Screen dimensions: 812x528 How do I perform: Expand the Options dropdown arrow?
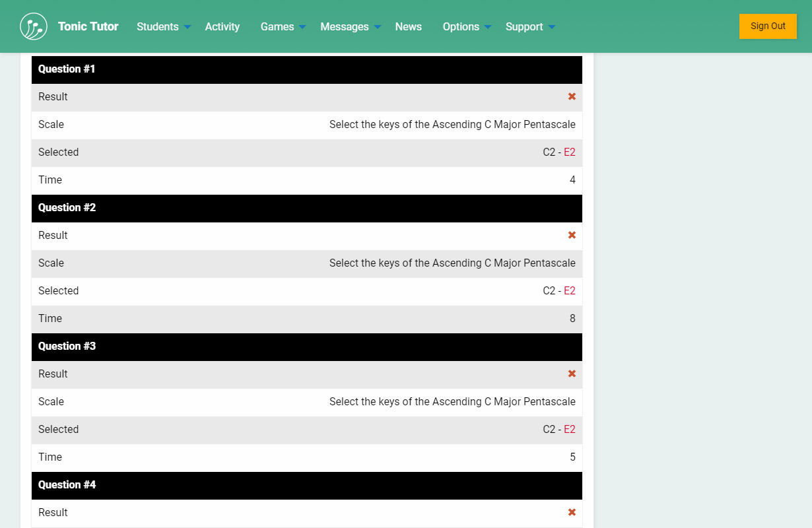[x=488, y=27]
